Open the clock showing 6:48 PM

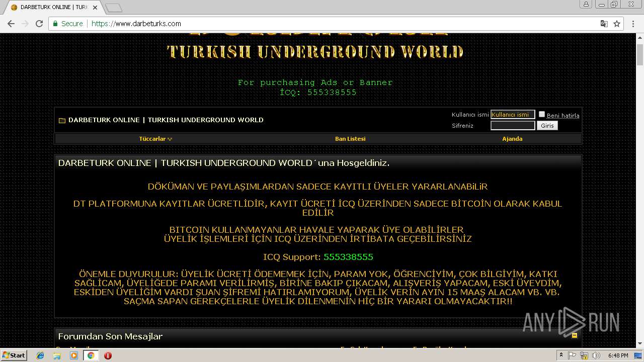click(x=618, y=355)
